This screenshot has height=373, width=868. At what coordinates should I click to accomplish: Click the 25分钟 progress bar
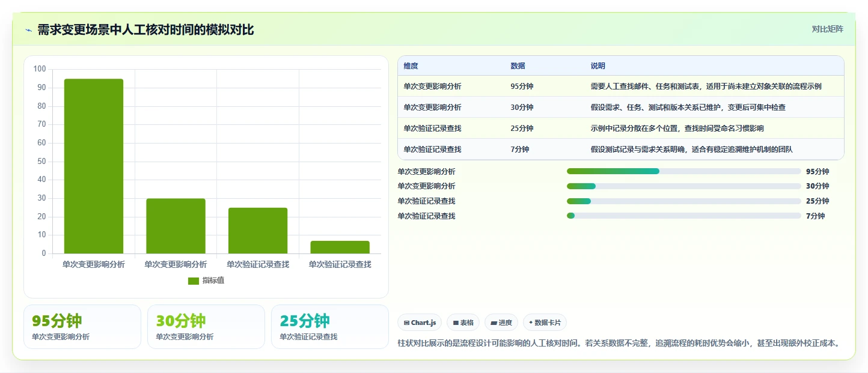click(683, 201)
